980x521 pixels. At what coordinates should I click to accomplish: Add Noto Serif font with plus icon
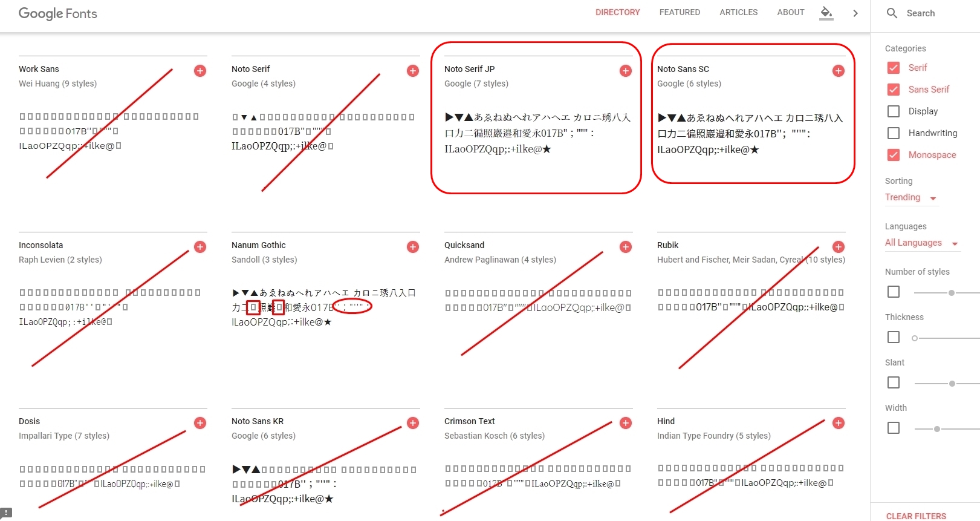pos(413,71)
